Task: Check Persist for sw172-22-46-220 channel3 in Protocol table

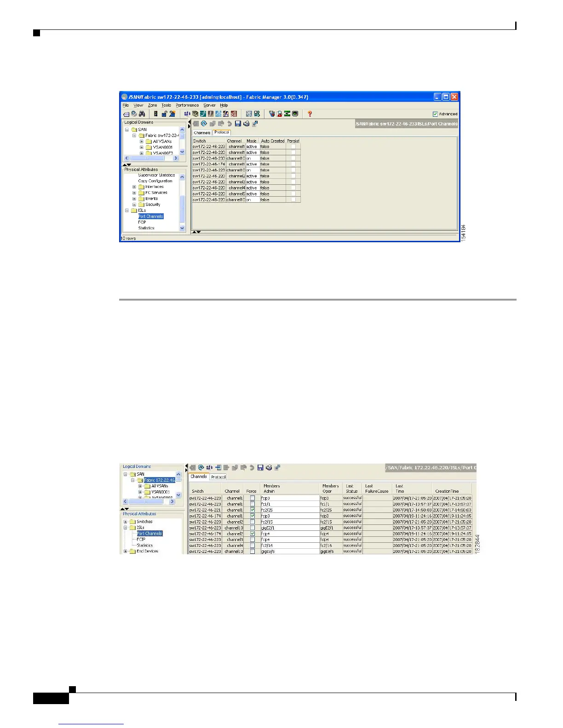Action: [293, 182]
